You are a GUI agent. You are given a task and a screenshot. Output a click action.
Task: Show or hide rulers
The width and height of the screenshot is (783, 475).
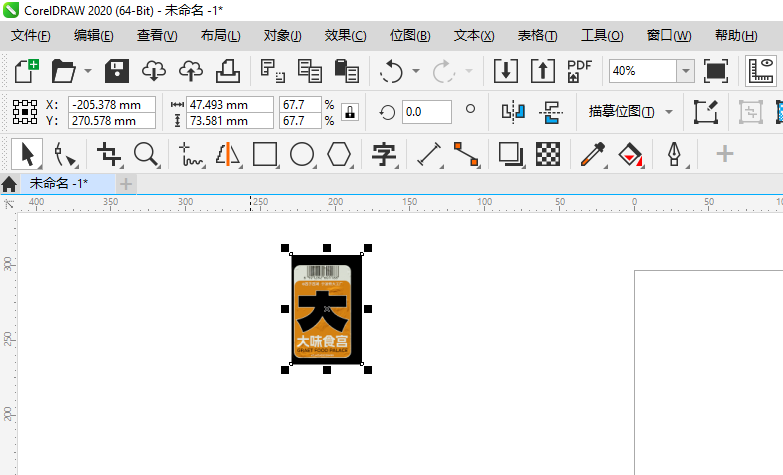762,71
